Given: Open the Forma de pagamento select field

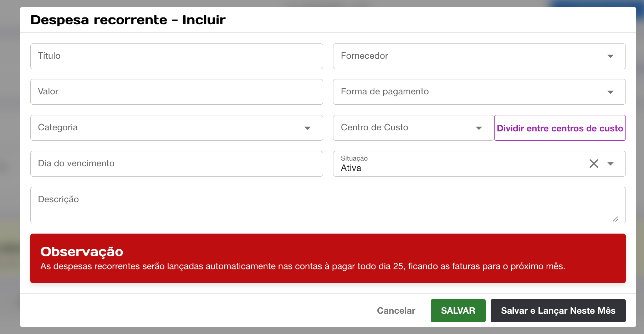Looking at the screenshot, I should [x=464, y=92].
